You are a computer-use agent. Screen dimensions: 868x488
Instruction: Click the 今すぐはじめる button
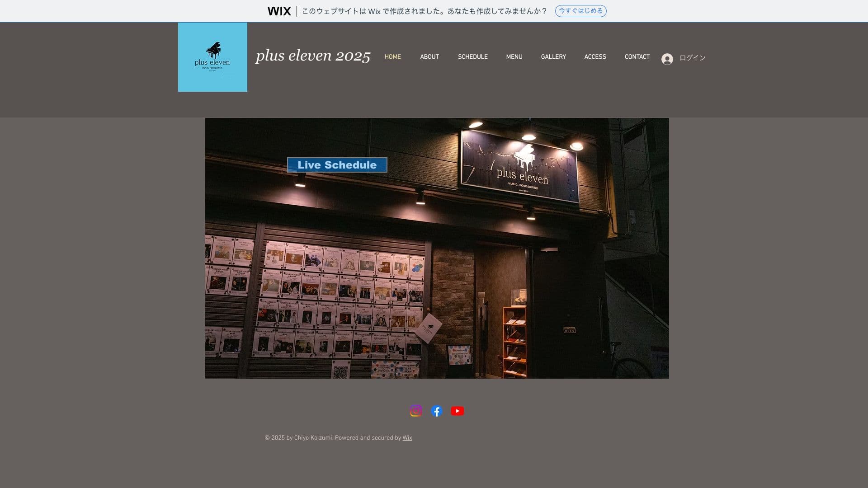click(x=580, y=10)
